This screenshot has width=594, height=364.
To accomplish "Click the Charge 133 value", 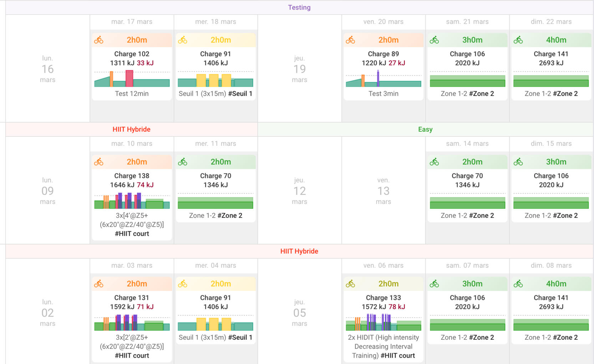I will [384, 298].
